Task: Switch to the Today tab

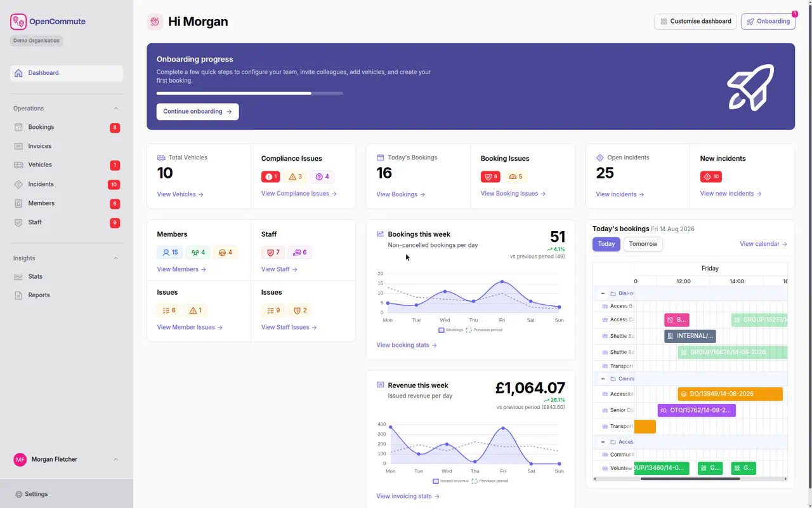Action: (606, 244)
